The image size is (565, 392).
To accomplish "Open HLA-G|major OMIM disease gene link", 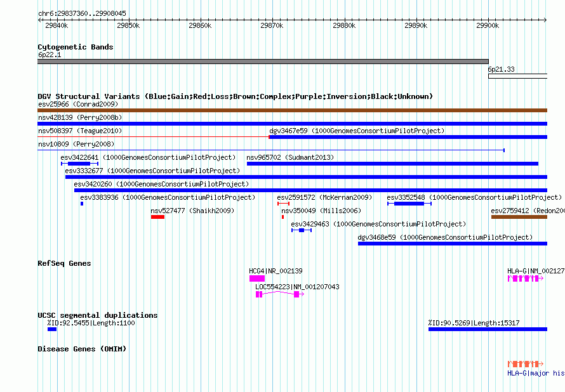I will [536, 373].
